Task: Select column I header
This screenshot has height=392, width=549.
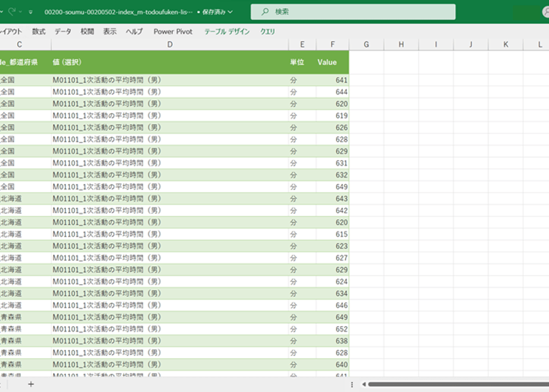Action: tap(436, 45)
